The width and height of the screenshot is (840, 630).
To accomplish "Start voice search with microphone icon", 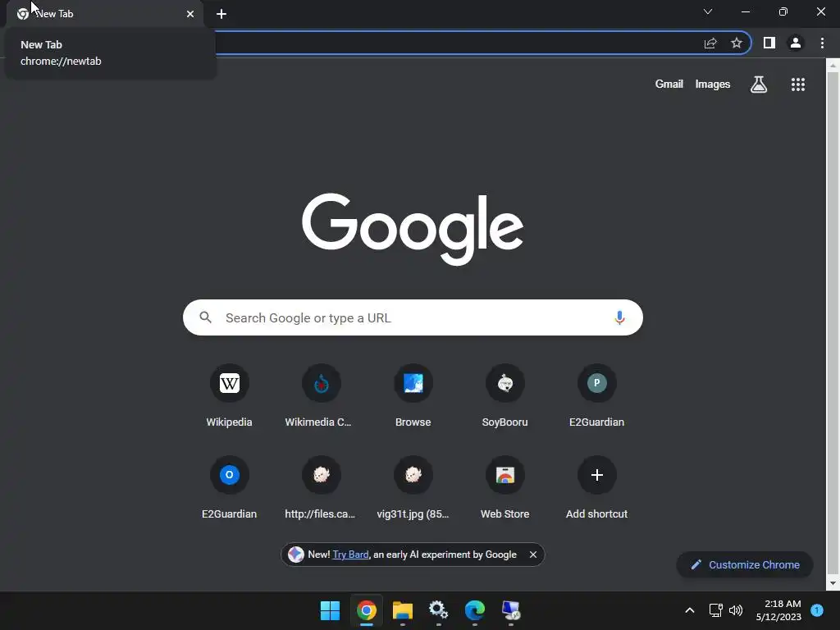I will click(x=619, y=317).
